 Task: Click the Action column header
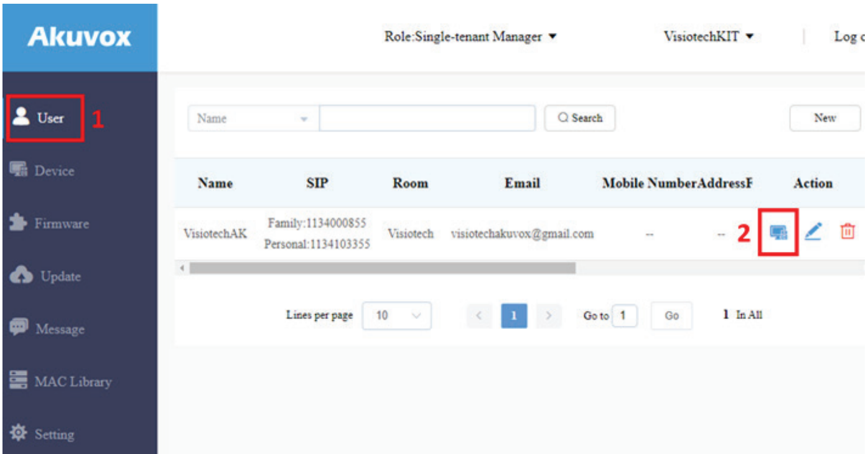click(x=813, y=183)
